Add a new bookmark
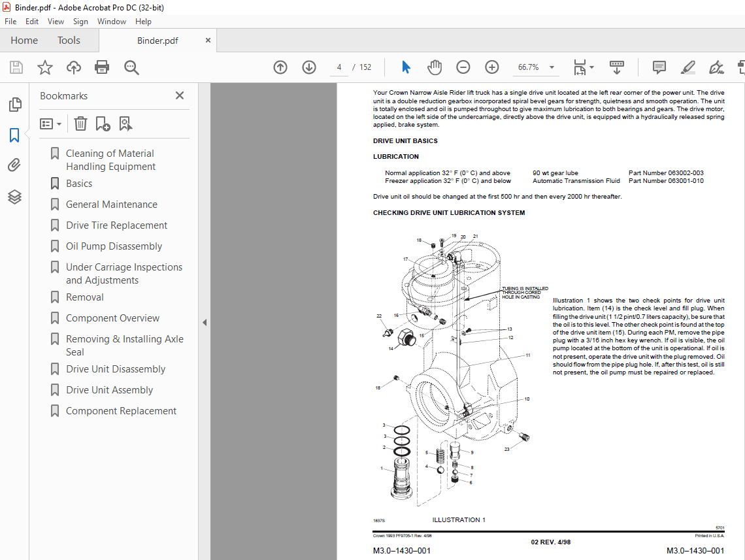 click(x=102, y=124)
